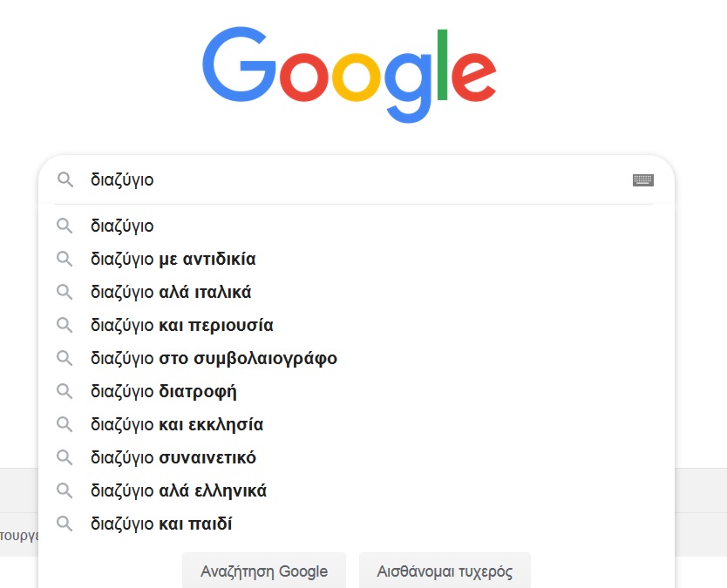This screenshot has width=727, height=588.
Task: Click magnifier icon beside 'διαζύγιο με αντιδικία'
Action: [65, 259]
